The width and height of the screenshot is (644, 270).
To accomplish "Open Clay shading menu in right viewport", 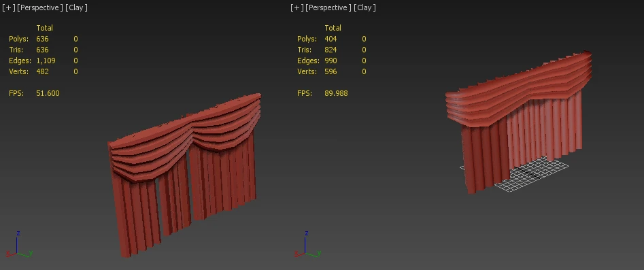I will pyautogui.click(x=365, y=7).
